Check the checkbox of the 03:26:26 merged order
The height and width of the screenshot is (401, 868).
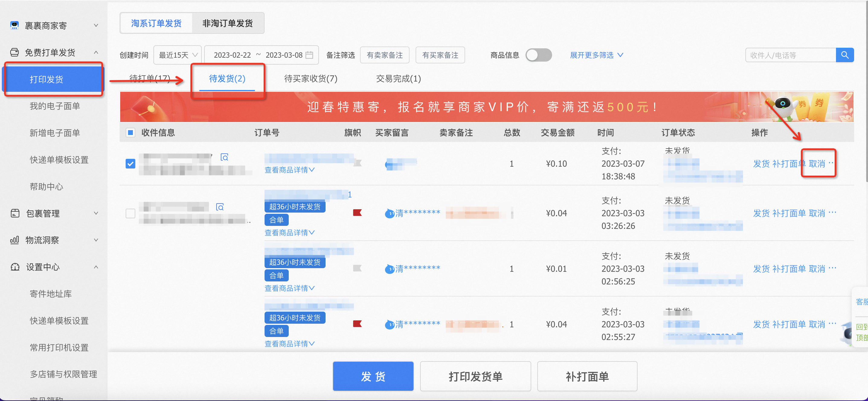click(x=130, y=213)
